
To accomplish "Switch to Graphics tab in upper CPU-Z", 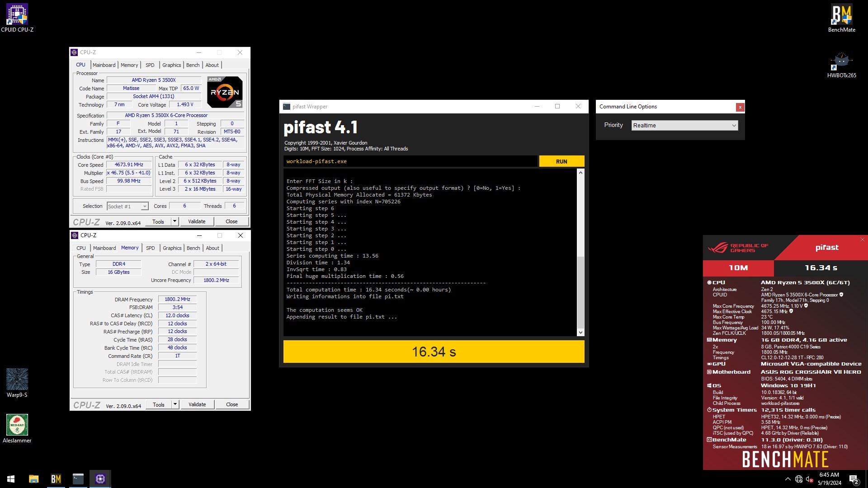I will point(172,65).
